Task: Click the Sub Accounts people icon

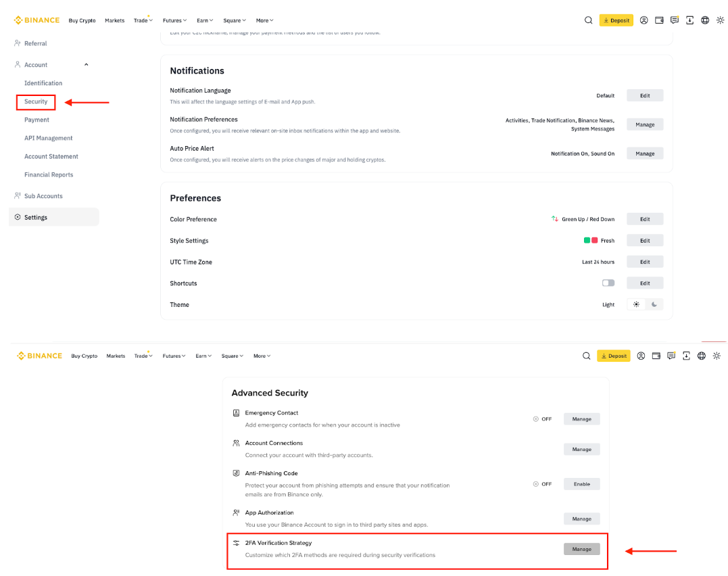Action: pos(18,196)
